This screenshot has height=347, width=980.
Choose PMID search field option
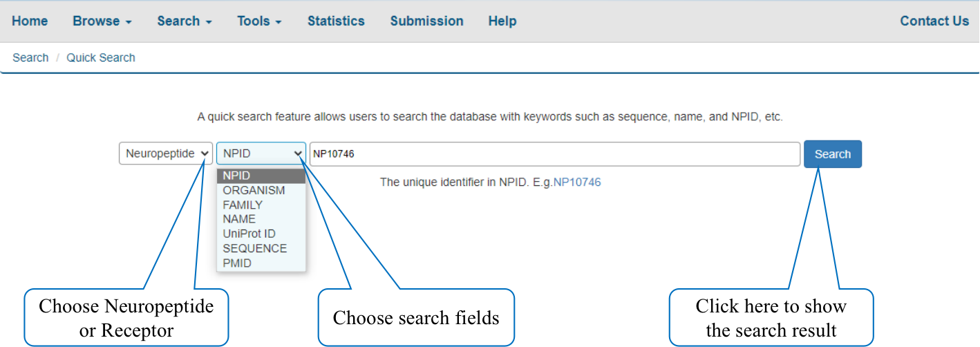(237, 263)
